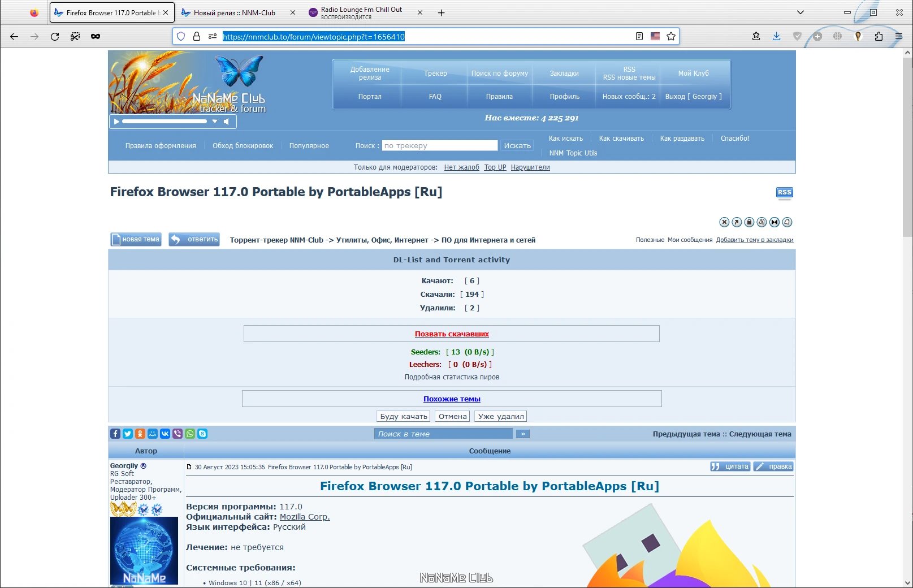Open the Firefox extensions puzzle icon

coord(879,36)
